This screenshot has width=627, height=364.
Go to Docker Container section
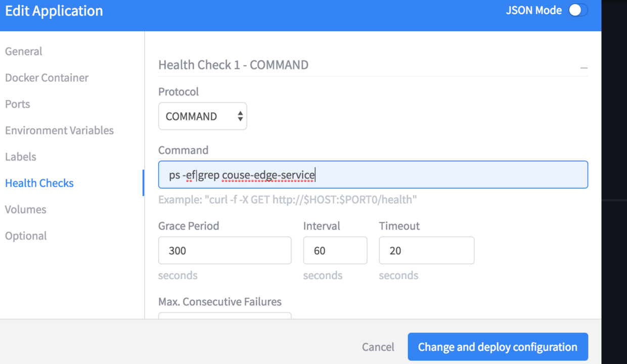47,78
